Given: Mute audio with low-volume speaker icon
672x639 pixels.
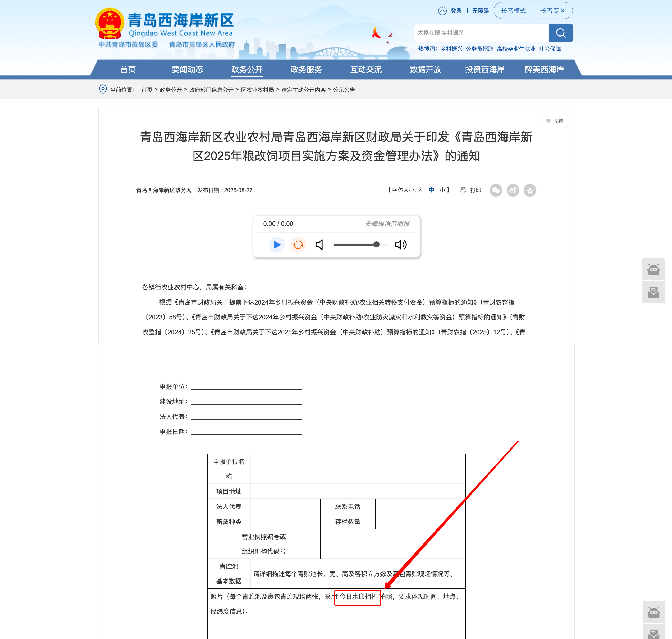Looking at the screenshot, I should pyautogui.click(x=319, y=244).
